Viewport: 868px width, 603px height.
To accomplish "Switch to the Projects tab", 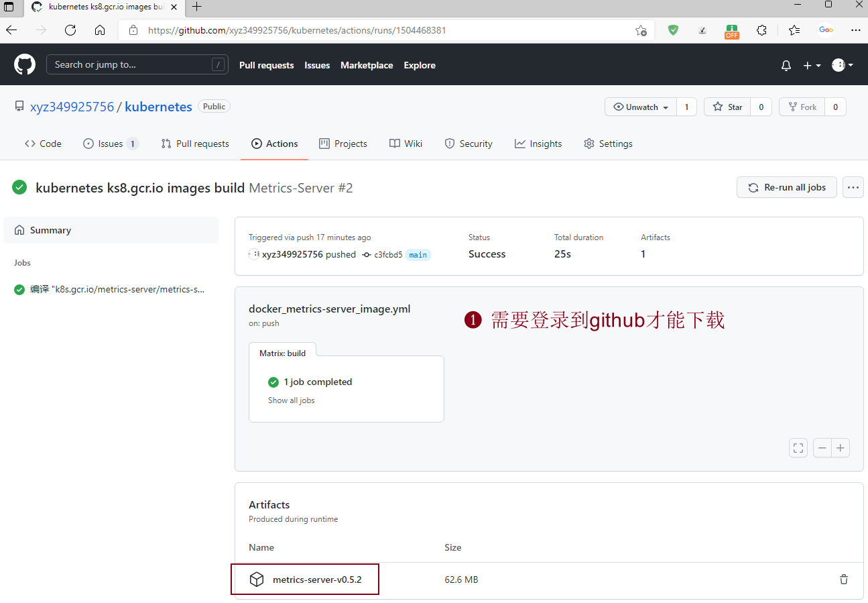I will [343, 144].
